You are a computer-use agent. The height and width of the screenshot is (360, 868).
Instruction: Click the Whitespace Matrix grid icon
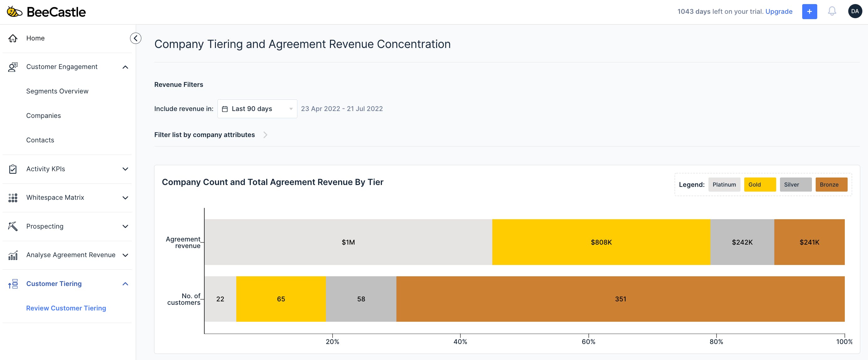pos(13,198)
